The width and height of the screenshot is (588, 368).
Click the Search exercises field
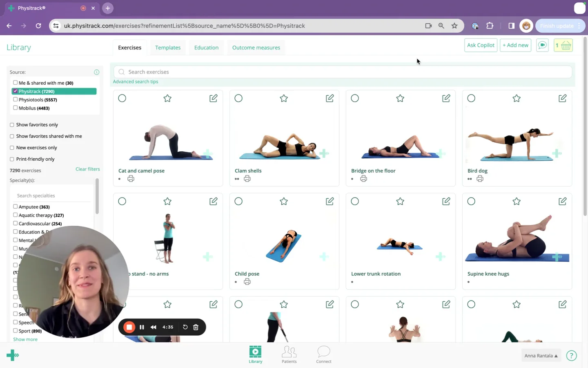tap(343, 72)
